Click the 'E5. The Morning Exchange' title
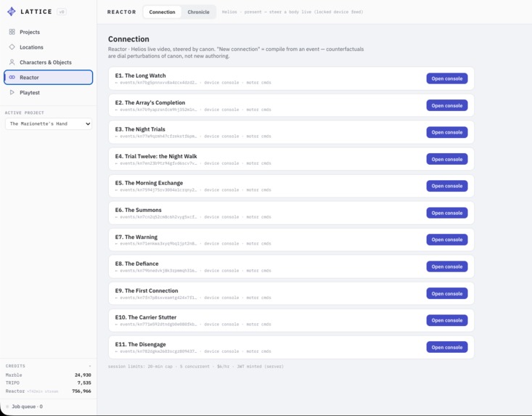Image resolution: width=532 pixels, height=416 pixels. coord(149,183)
